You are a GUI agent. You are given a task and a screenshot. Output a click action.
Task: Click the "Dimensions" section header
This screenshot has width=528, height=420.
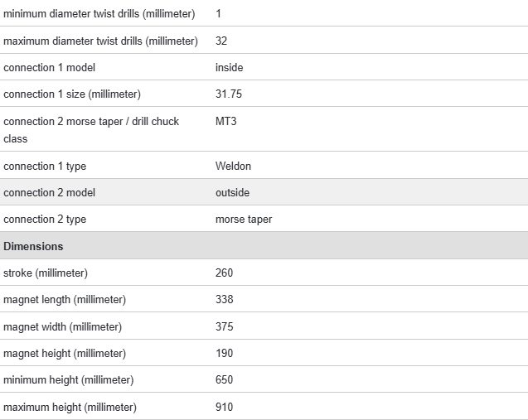coord(33,246)
